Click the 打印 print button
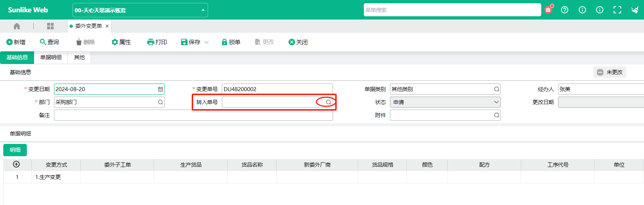 tap(157, 42)
